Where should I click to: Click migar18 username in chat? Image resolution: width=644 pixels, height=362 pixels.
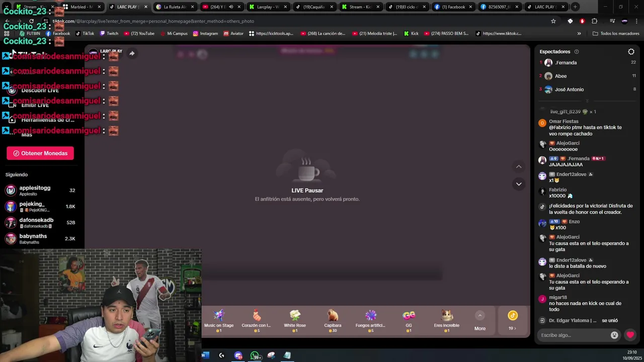[557, 298]
